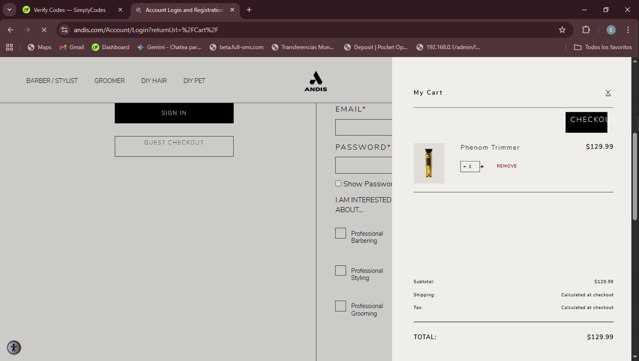Check the Professional Styling box

tap(340, 271)
